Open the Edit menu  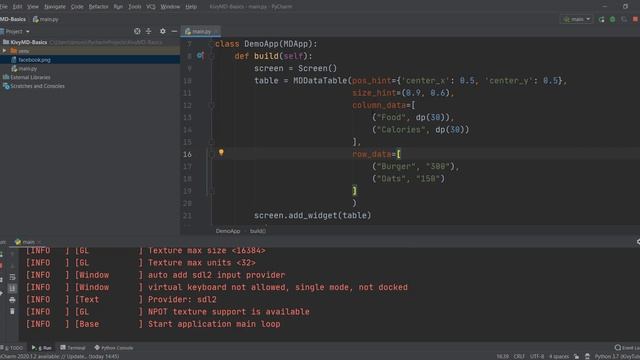point(17,7)
